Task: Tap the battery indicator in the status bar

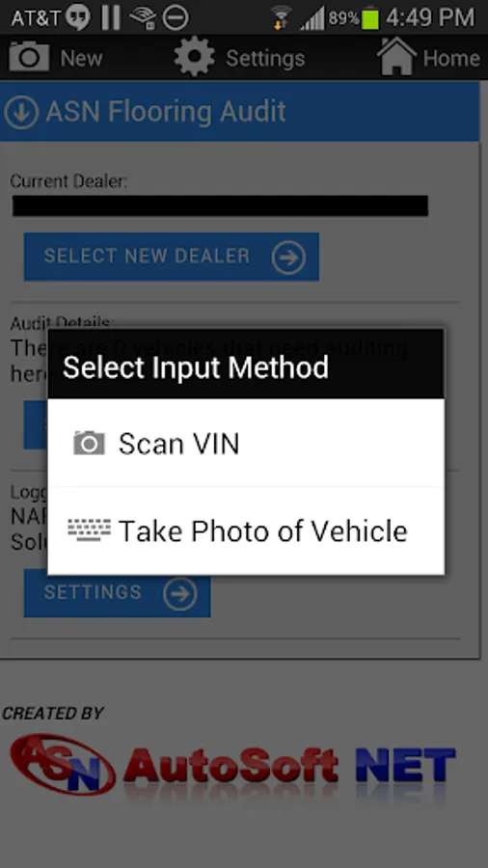Action: click(370, 17)
